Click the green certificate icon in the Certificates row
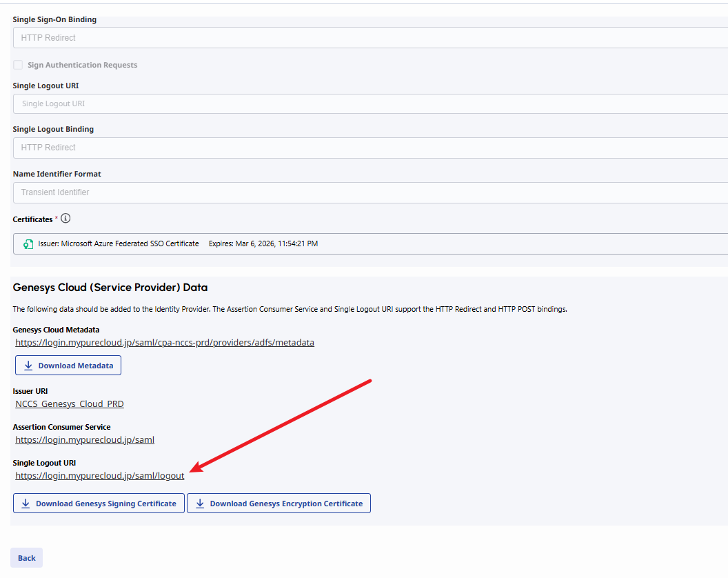The width and height of the screenshot is (728, 578). (x=28, y=244)
